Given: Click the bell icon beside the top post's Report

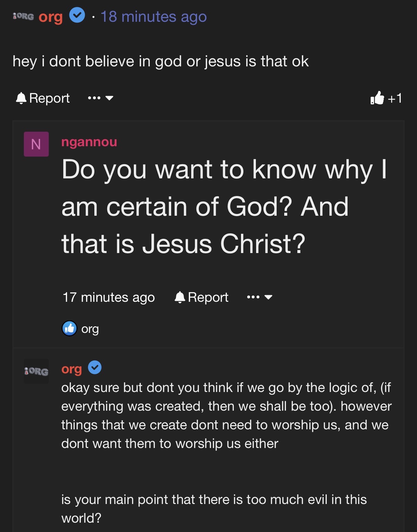Looking at the screenshot, I should [x=21, y=98].
